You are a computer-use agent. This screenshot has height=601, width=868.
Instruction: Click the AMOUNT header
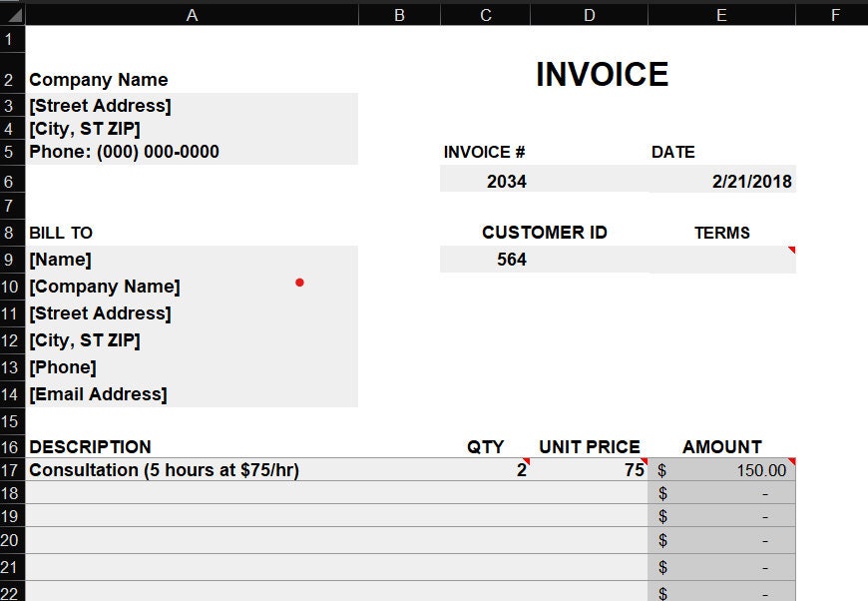[x=722, y=446]
